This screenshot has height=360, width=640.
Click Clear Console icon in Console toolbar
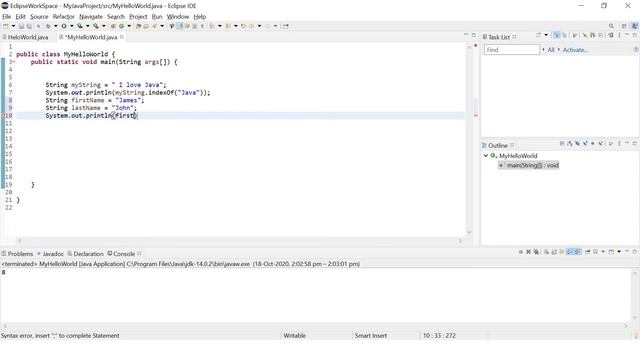546,252
